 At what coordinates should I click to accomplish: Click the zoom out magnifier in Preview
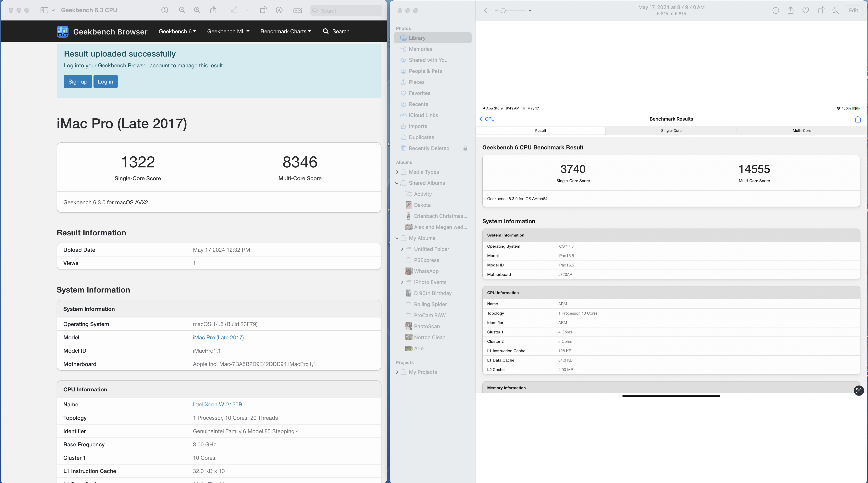[x=182, y=10]
